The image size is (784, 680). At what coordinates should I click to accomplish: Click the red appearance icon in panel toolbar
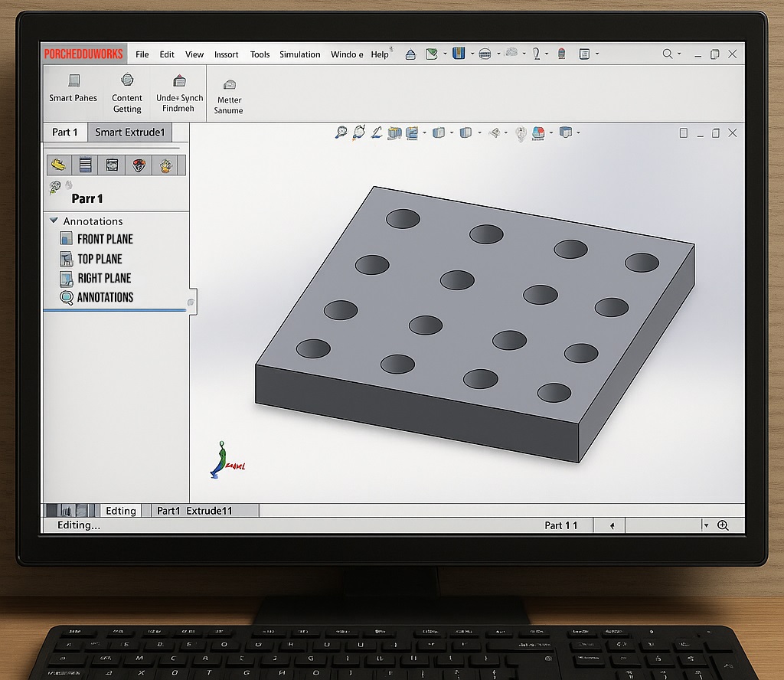(x=139, y=165)
